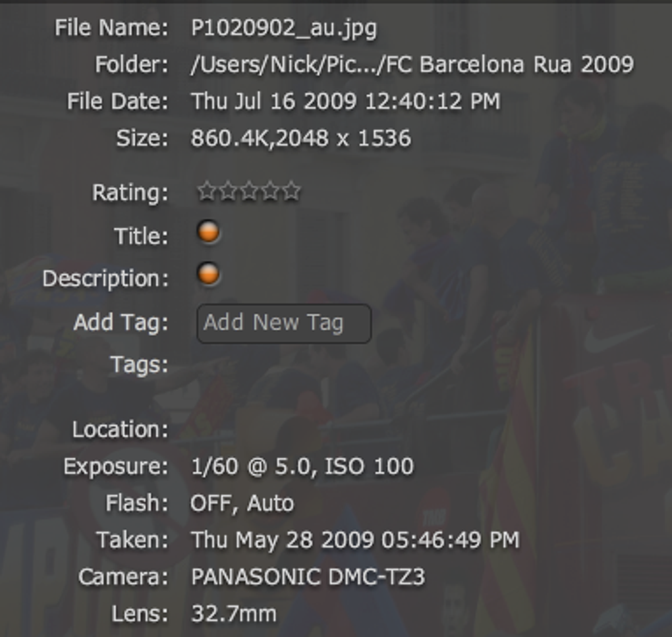672x637 pixels.
Task: Set rating to two stars
Action: [227, 190]
